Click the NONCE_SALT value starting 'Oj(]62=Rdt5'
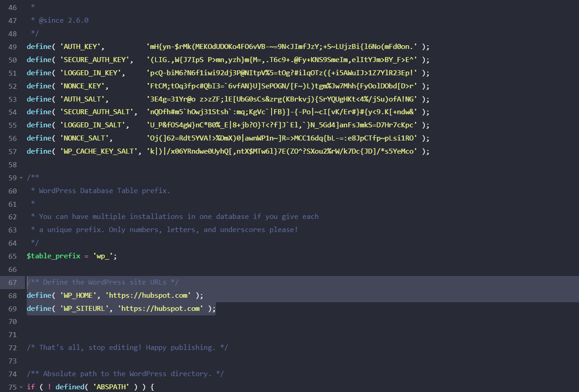This screenshot has width=579, height=392. click(x=282, y=138)
